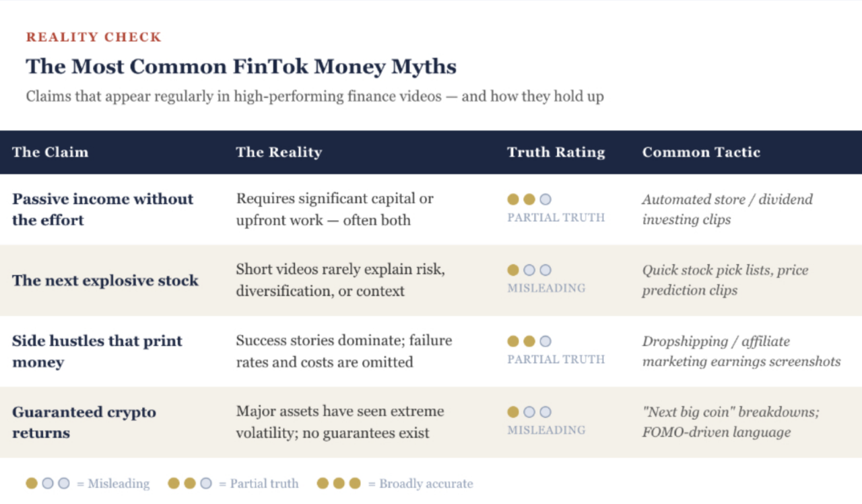Image resolution: width=862 pixels, height=504 pixels.
Task: Select The Reality column header
Action: (279, 152)
